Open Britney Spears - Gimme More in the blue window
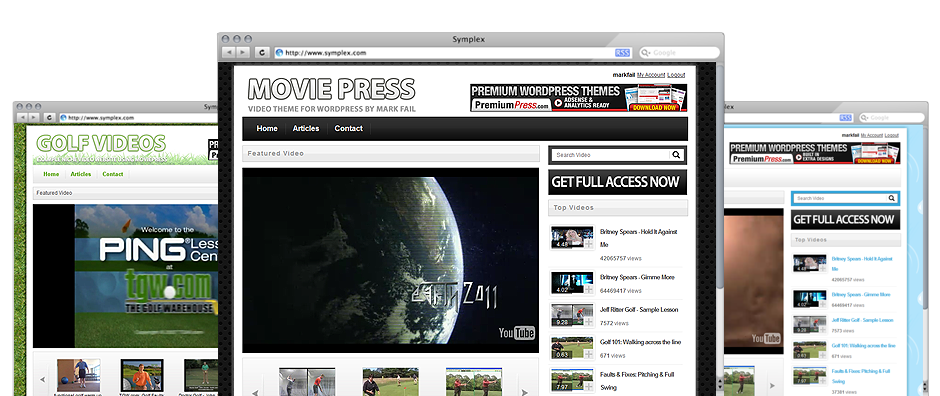Image resolution: width=940 pixels, height=396 pixels. pos(861,295)
